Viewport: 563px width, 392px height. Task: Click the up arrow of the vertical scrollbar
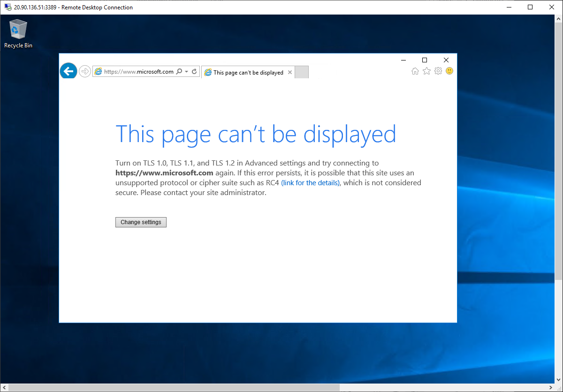[x=559, y=19]
